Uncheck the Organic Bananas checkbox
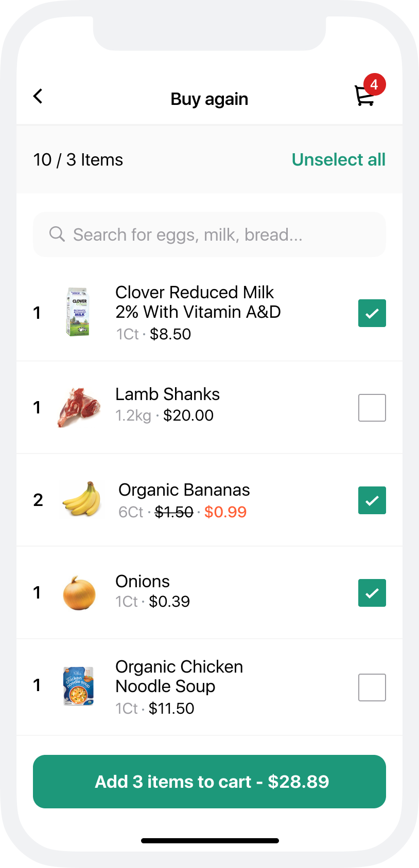Screen dimensions: 419x868 [372, 500]
